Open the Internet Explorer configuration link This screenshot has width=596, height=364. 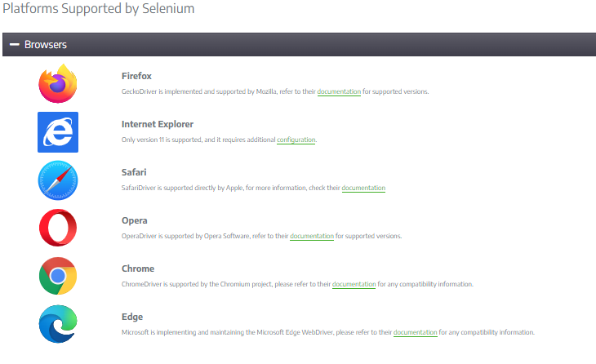pyautogui.click(x=296, y=140)
